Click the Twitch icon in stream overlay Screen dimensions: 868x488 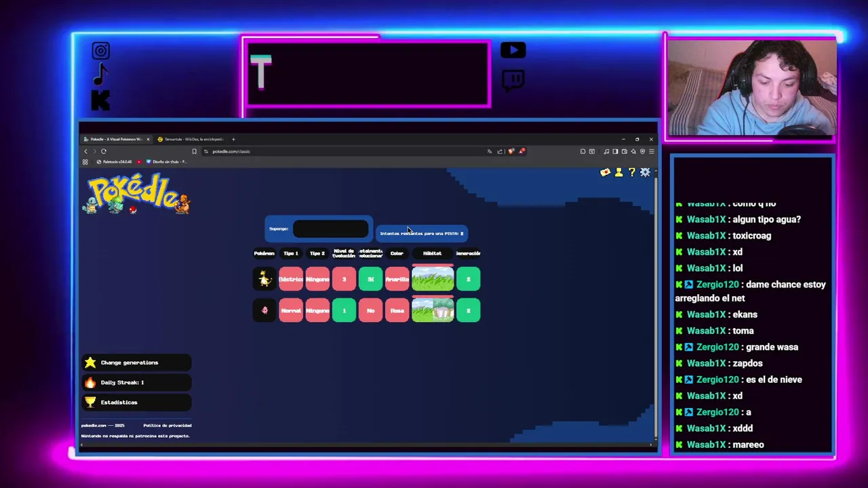(513, 81)
